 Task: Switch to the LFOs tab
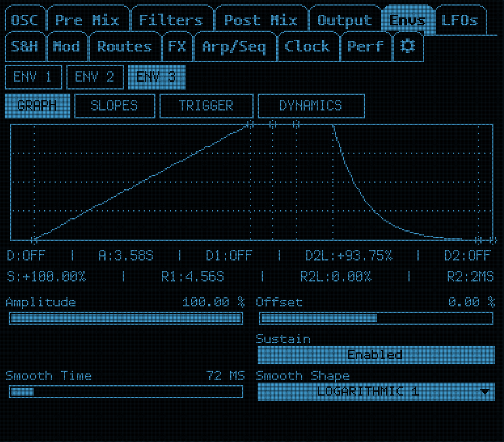(x=460, y=21)
